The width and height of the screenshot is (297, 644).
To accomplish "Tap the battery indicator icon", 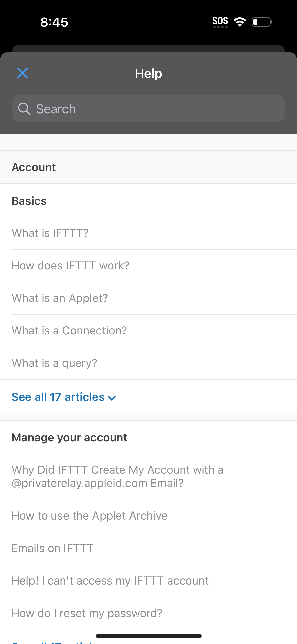I will click(x=261, y=22).
